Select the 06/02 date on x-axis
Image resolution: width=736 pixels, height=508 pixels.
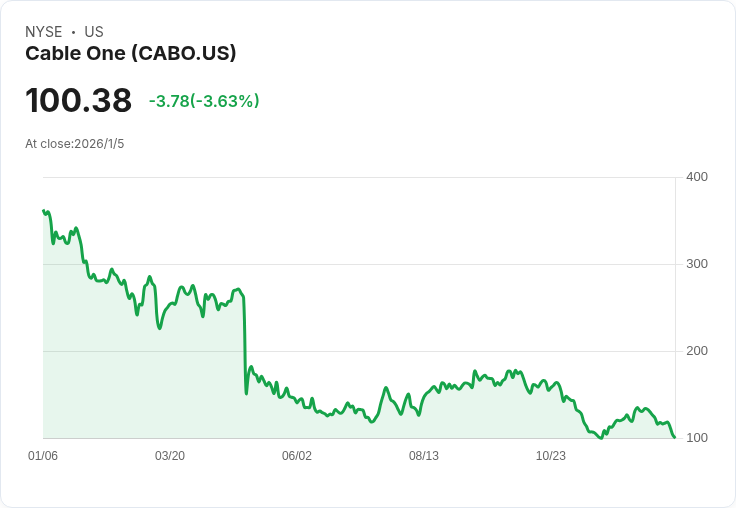tap(297, 456)
